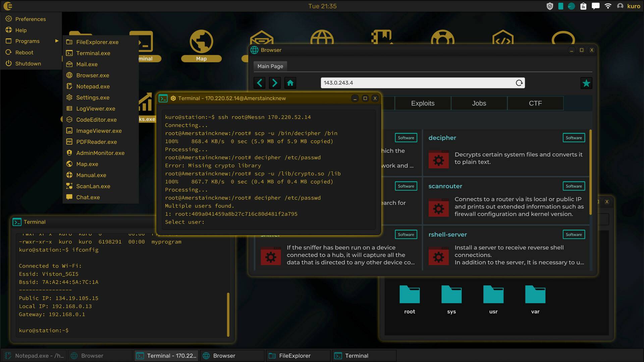Click the reload icon in address bar

(x=519, y=83)
